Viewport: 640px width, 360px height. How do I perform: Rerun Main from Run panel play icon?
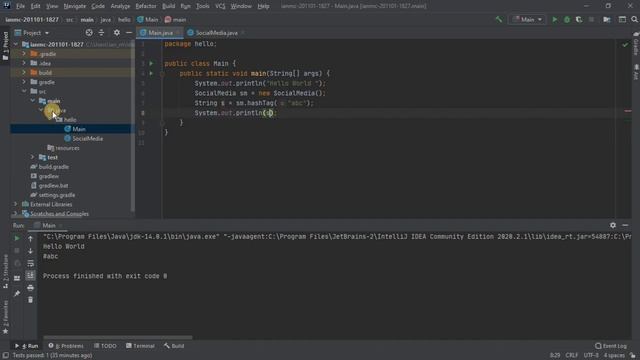click(x=17, y=238)
